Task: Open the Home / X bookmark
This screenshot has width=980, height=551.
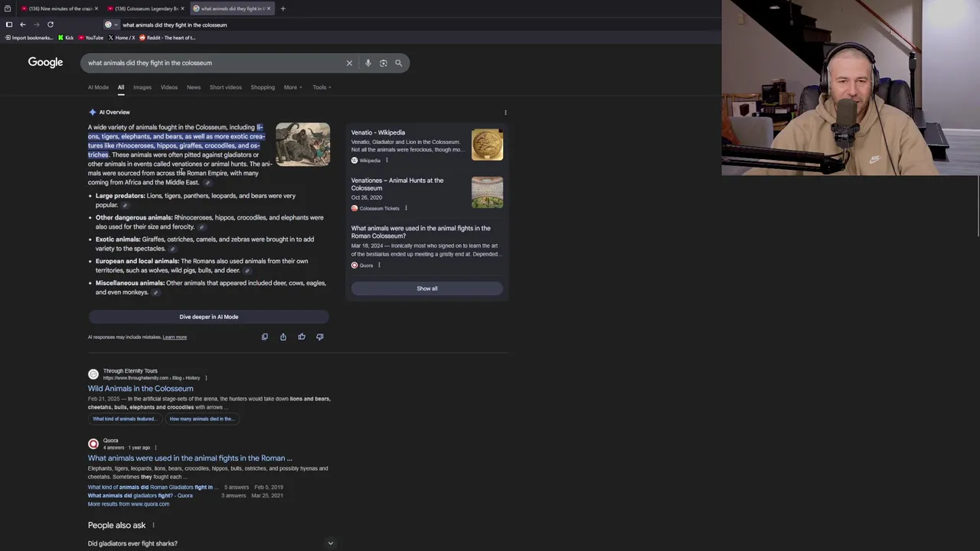Action: [x=122, y=37]
